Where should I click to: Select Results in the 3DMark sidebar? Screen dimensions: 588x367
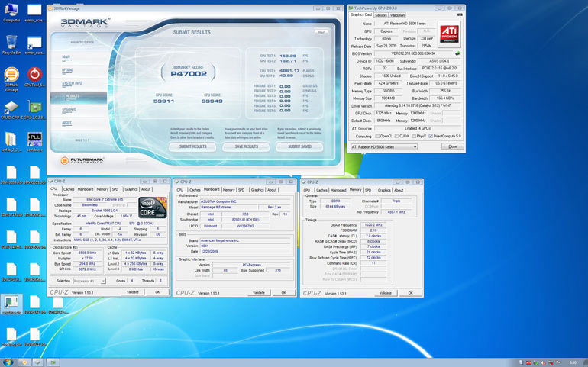pos(79,96)
